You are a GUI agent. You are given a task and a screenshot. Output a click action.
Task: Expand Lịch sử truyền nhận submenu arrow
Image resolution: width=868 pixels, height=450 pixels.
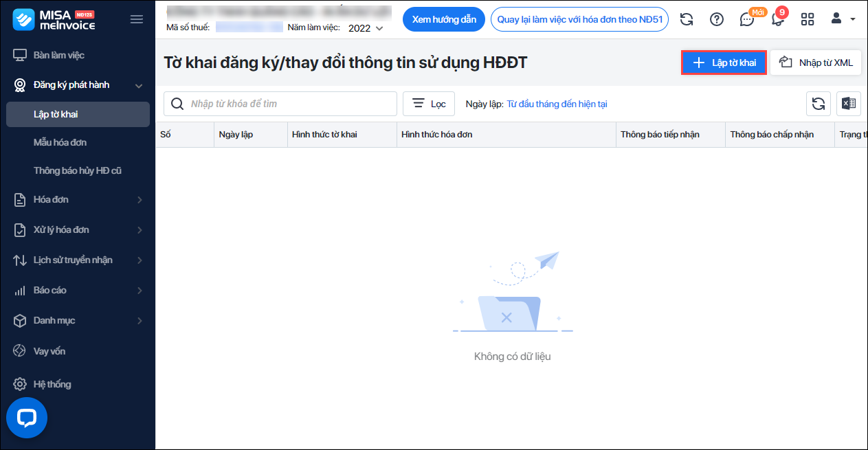pos(140,260)
